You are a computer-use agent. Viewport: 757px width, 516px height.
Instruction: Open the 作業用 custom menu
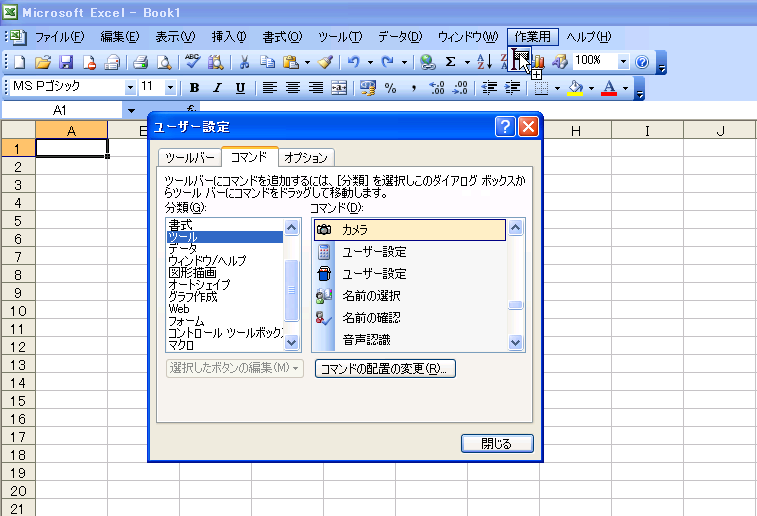[533, 37]
